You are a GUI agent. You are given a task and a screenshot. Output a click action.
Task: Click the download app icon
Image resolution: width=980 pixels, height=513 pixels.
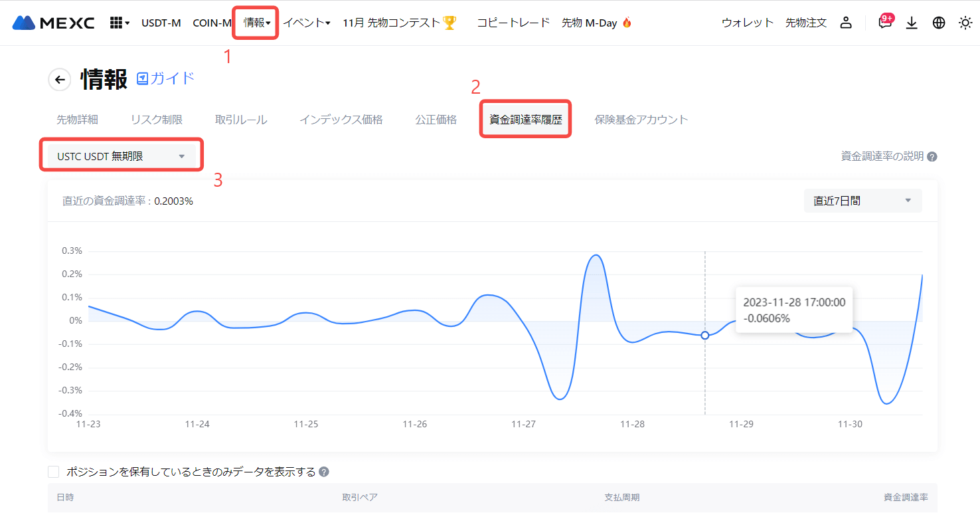coord(912,23)
